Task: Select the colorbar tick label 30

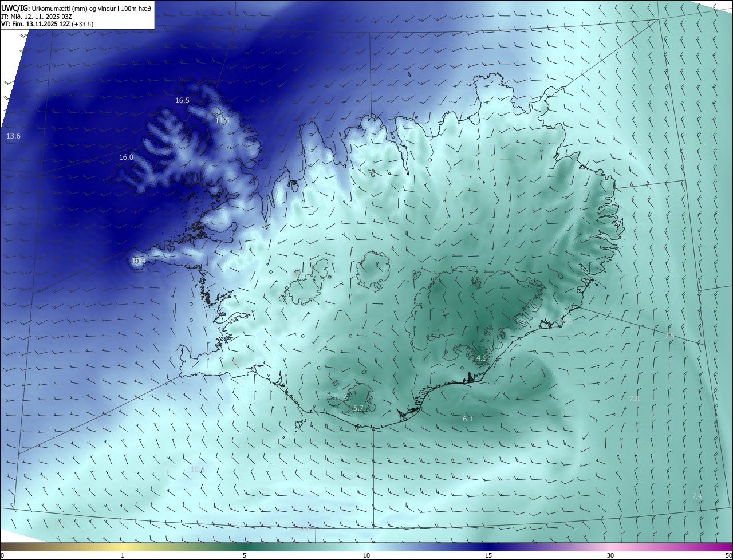Action: tap(610, 555)
